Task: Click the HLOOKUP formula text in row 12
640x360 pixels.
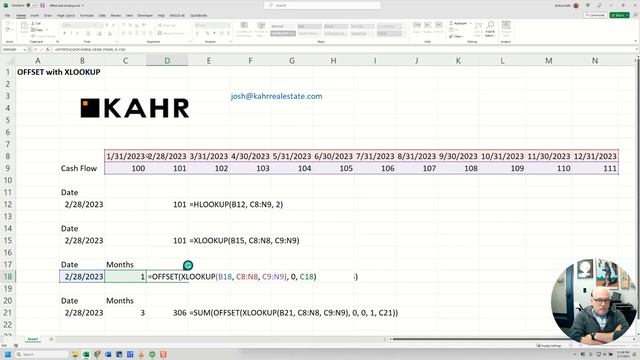Action: click(x=236, y=204)
